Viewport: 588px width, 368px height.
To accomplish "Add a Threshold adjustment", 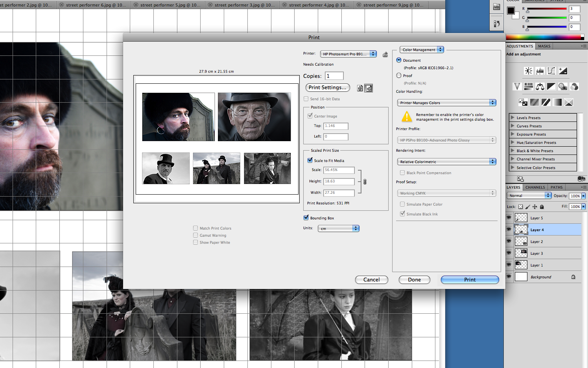I will tap(546, 102).
